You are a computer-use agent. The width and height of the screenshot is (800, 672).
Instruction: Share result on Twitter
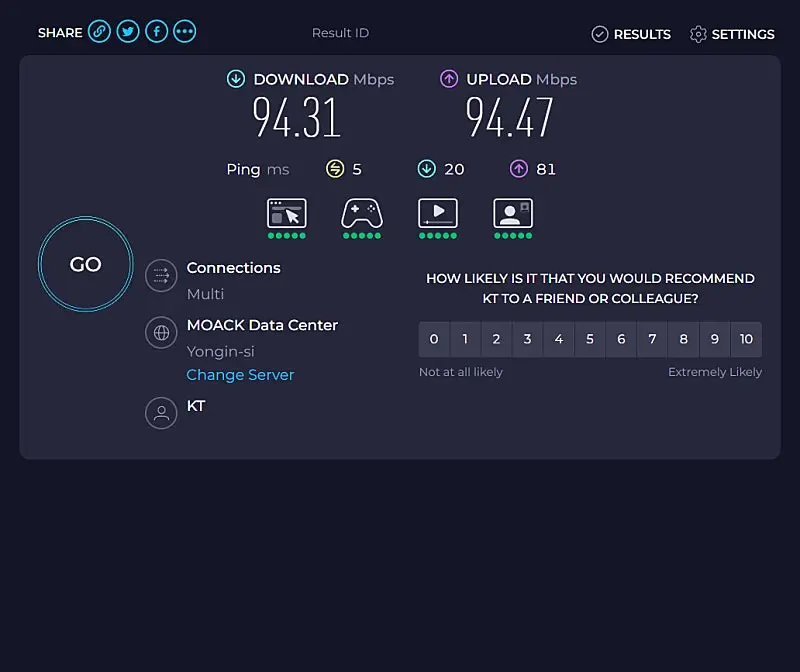[x=127, y=32]
